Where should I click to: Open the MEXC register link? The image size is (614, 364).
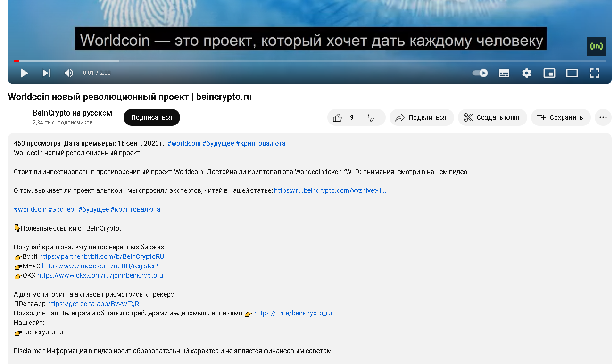coord(104,266)
